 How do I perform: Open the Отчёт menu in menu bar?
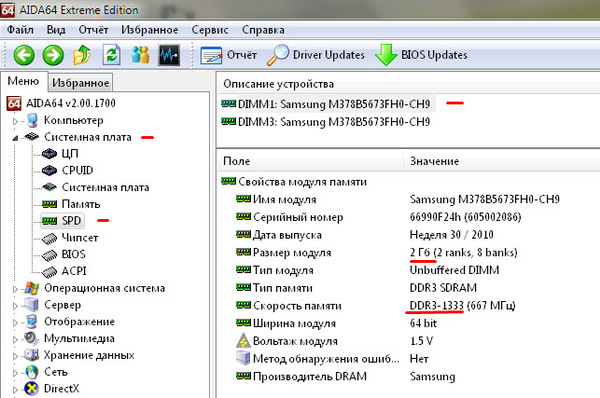click(x=93, y=30)
